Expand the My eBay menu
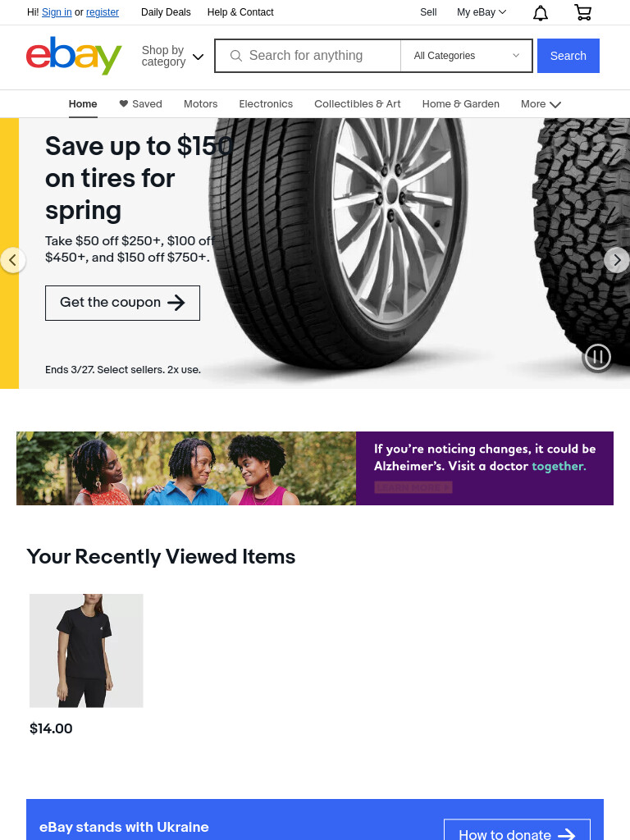The image size is (630, 840). 481,12
